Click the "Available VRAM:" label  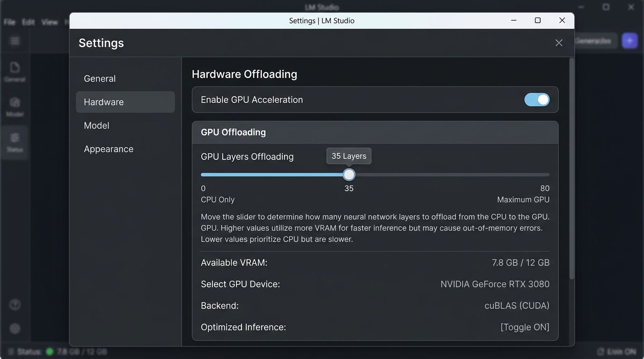pyautogui.click(x=234, y=263)
